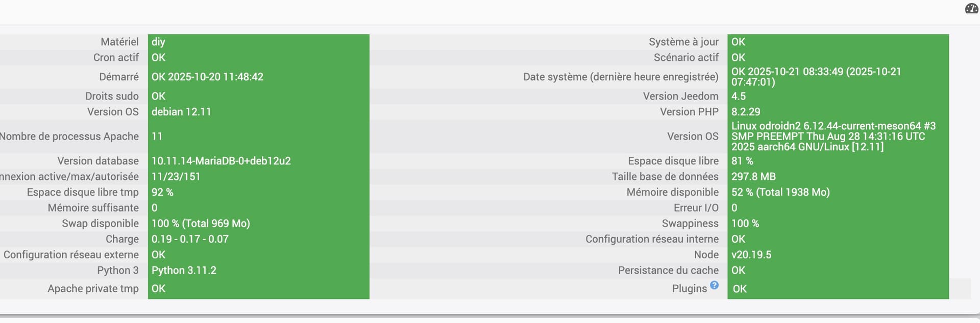This screenshot has height=323, width=980.
Task: Click the Mémoire disponible 52 % value
Action: pos(780,192)
